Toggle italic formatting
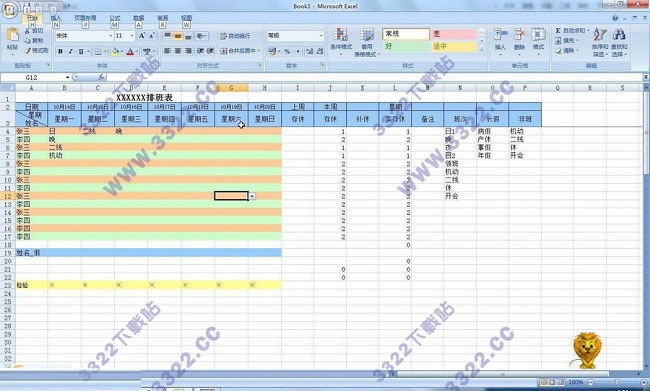The height and width of the screenshot is (391, 650). click(x=70, y=51)
